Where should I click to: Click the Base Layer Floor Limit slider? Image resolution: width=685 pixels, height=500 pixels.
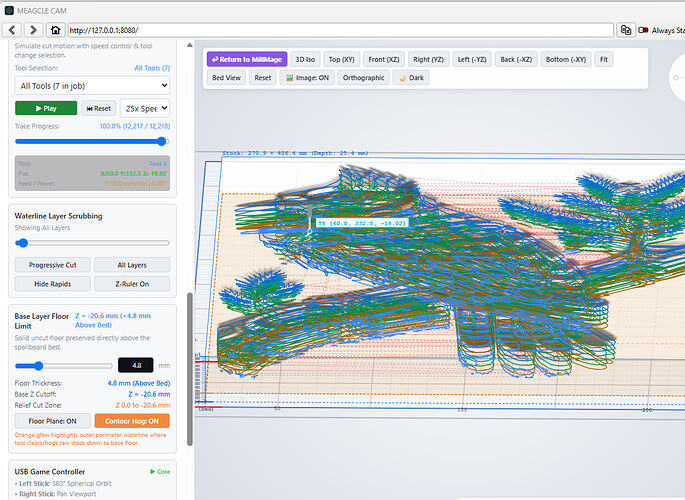(x=64, y=366)
